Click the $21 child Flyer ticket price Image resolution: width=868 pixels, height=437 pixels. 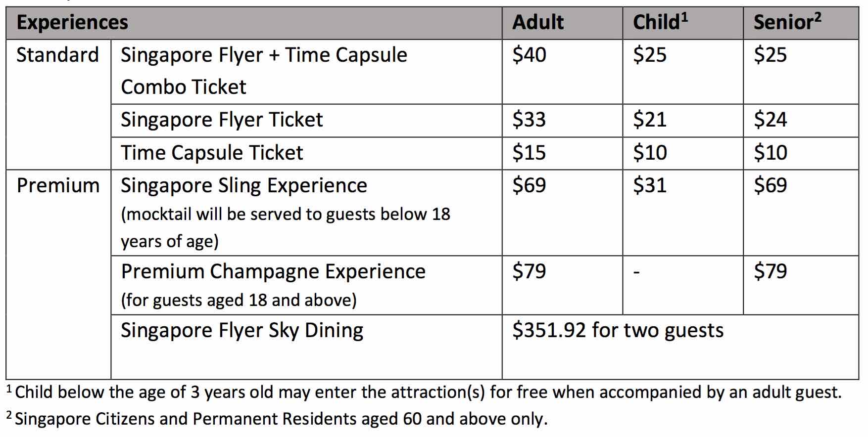click(650, 120)
